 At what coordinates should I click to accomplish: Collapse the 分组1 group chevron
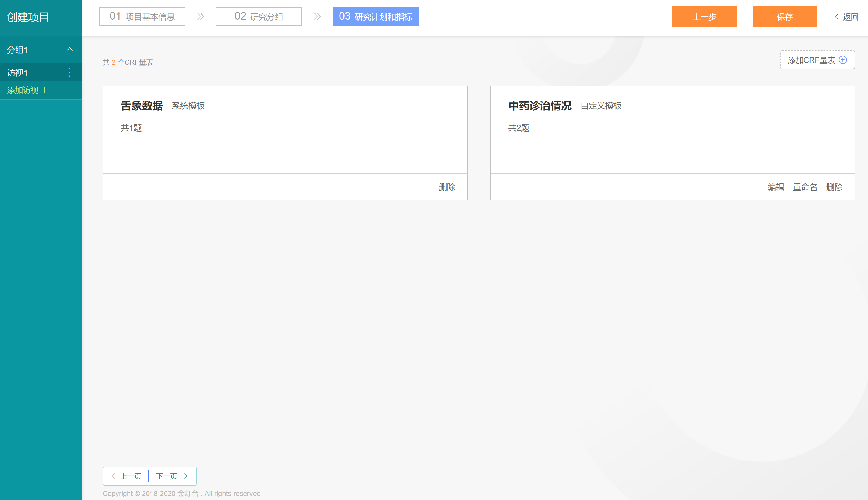pos(70,50)
